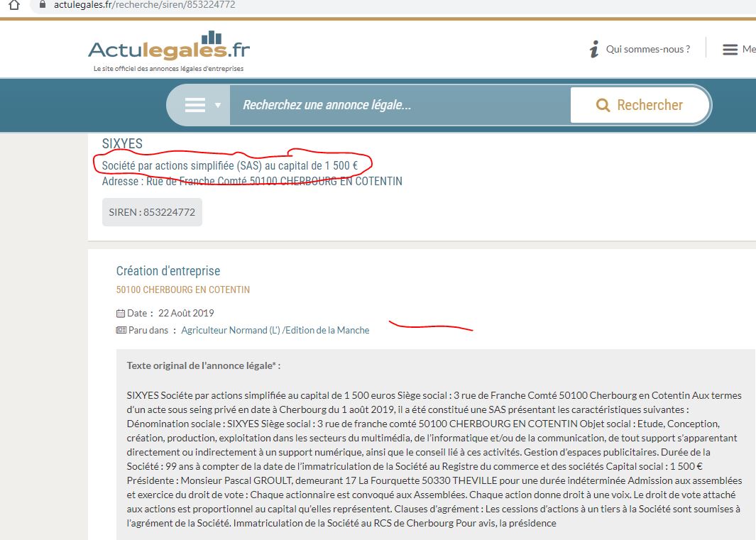Click the Texte original de l'annonce légale heading
Viewport: 756px width, 540px height.
[x=204, y=365]
